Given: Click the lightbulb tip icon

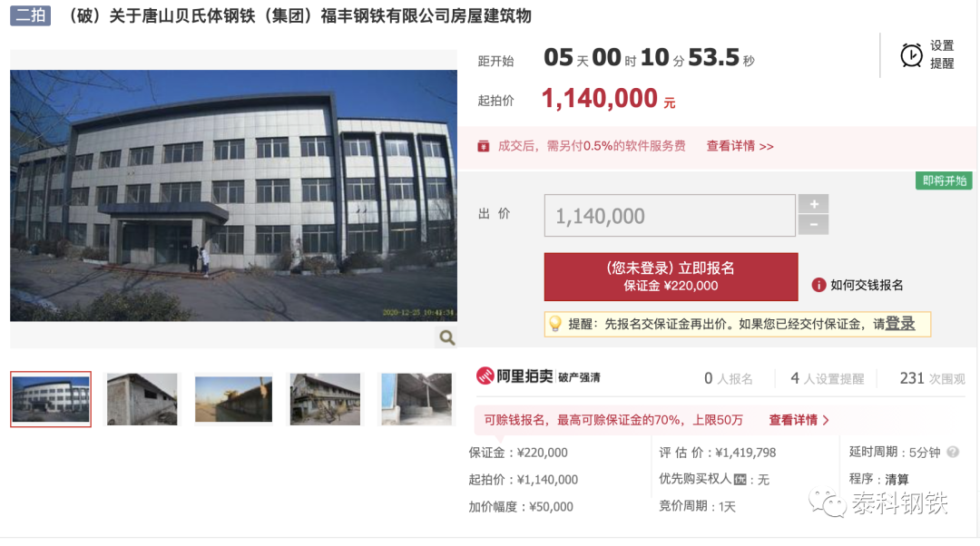Looking at the screenshot, I should [555, 324].
